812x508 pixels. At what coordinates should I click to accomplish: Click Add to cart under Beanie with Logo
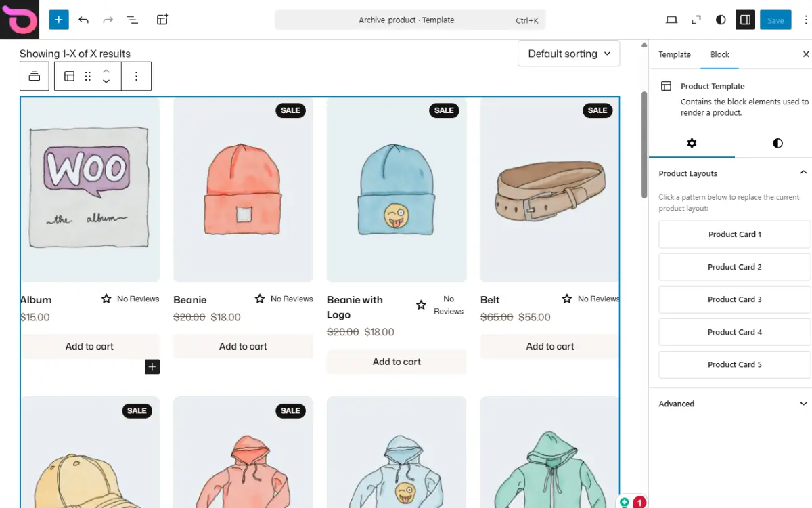click(x=397, y=362)
